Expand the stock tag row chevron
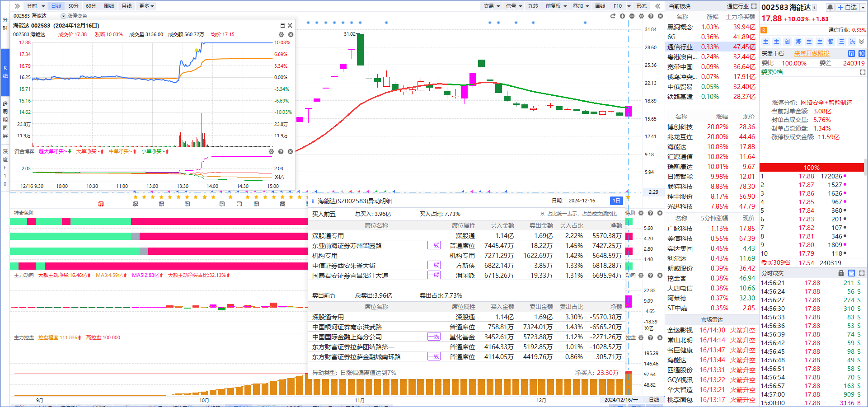The width and height of the screenshot is (868, 407). (862, 42)
